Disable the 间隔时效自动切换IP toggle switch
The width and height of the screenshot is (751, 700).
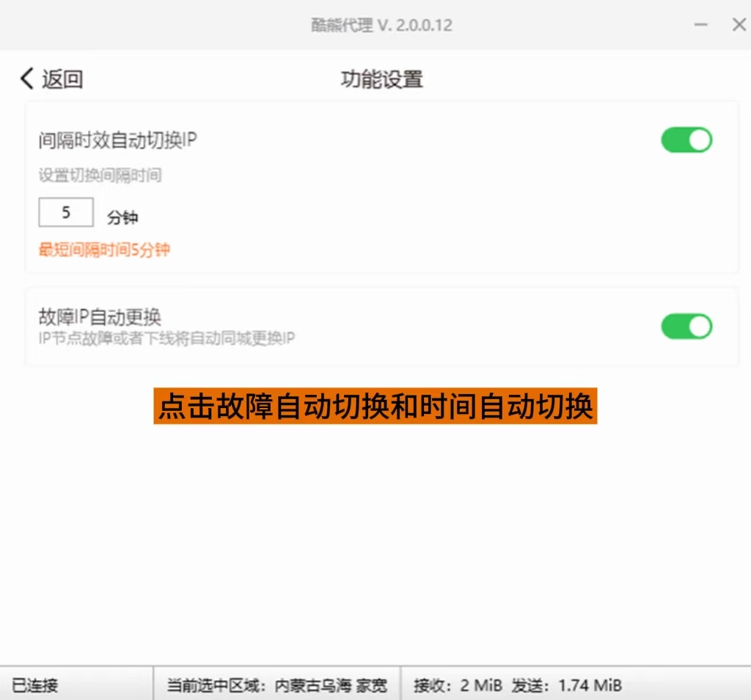click(x=686, y=139)
